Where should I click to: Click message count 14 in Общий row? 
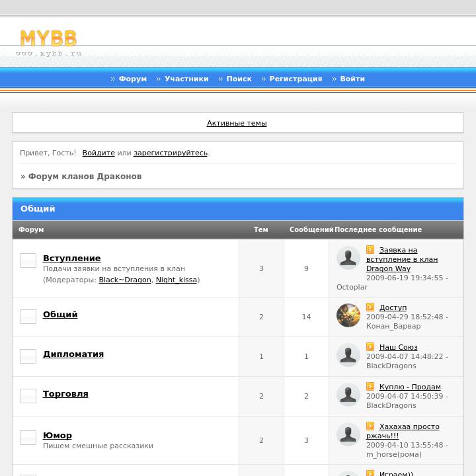[306, 317]
